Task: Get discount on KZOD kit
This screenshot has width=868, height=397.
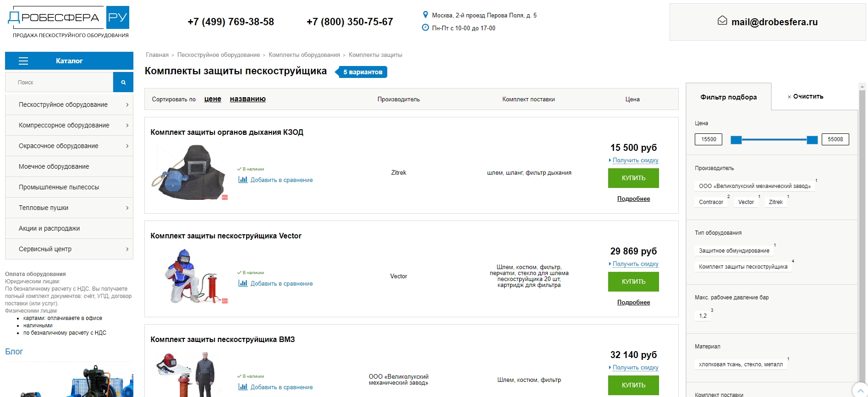Action: [x=635, y=160]
